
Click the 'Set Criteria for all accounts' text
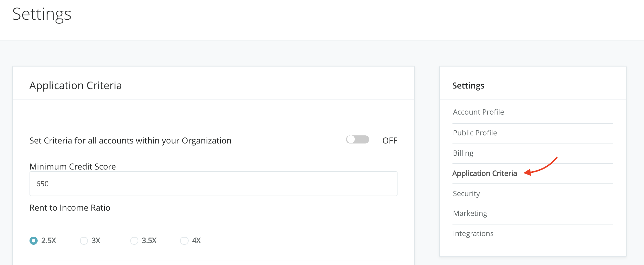130,141
